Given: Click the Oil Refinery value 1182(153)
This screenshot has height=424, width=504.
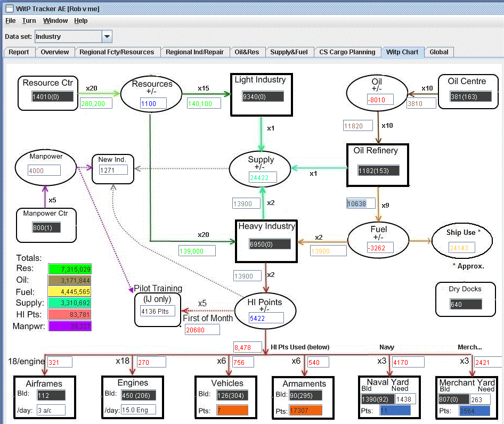Looking at the screenshot, I should tap(379, 170).
